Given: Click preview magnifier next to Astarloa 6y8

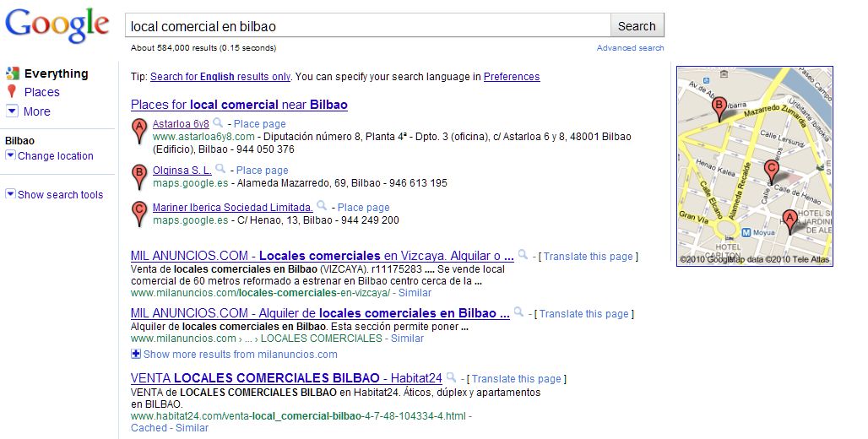Looking at the screenshot, I should [218, 122].
